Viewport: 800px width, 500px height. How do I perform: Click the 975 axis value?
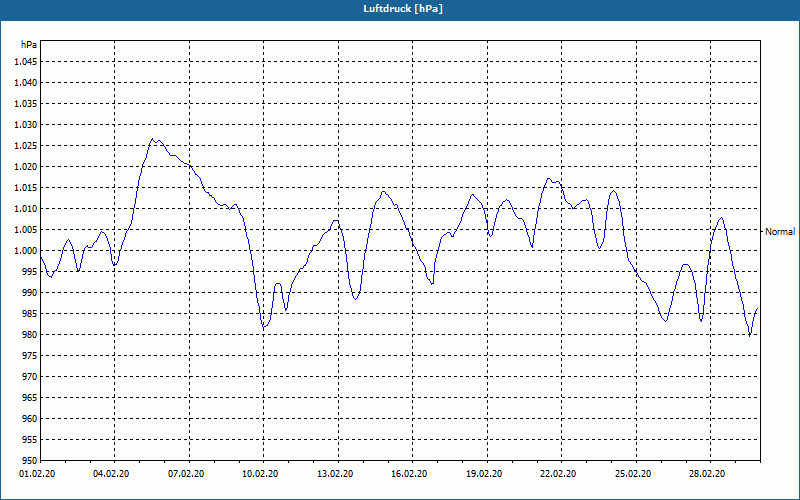point(30,356)
